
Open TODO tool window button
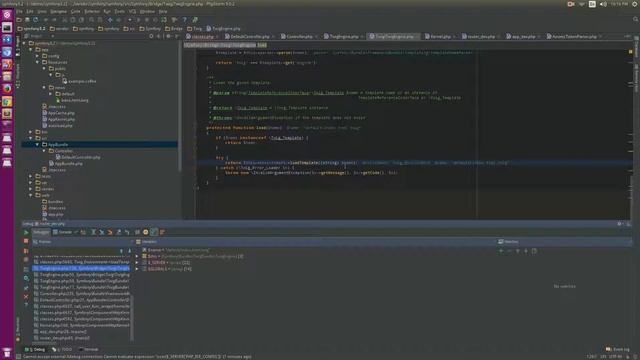click(62, 349)
